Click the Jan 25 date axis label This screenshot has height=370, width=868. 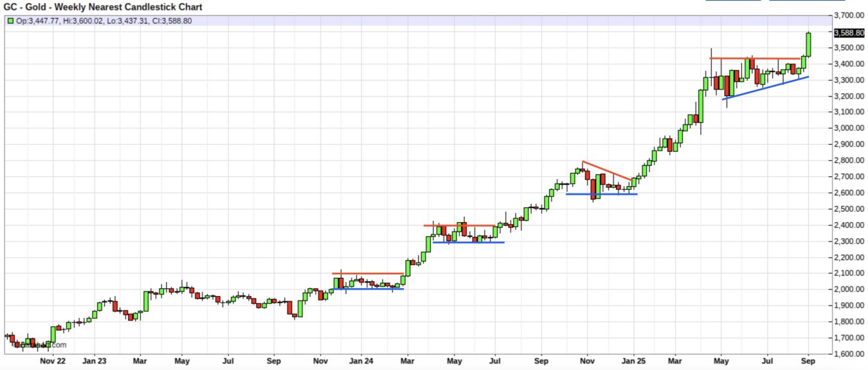click(x=633, y=362)
